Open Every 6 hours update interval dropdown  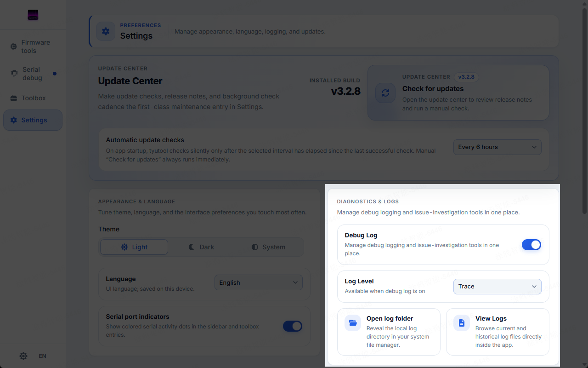pos(498,147)
